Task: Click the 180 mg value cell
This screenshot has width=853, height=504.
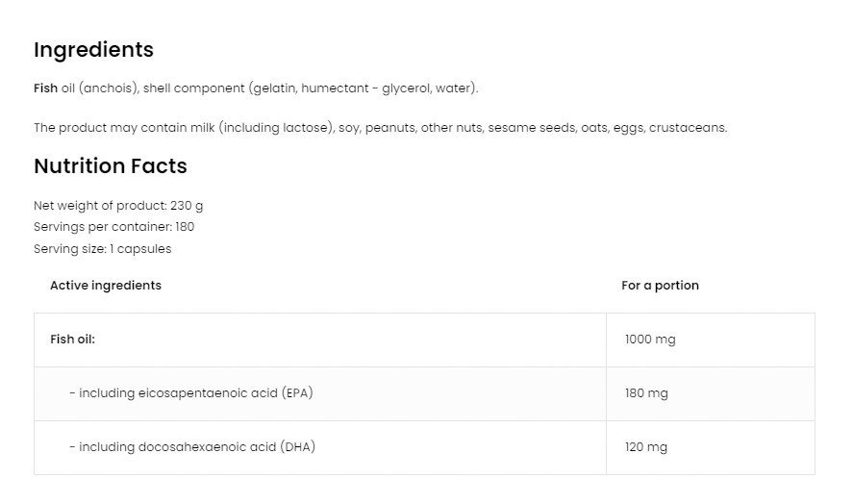Action: point(646,393)
